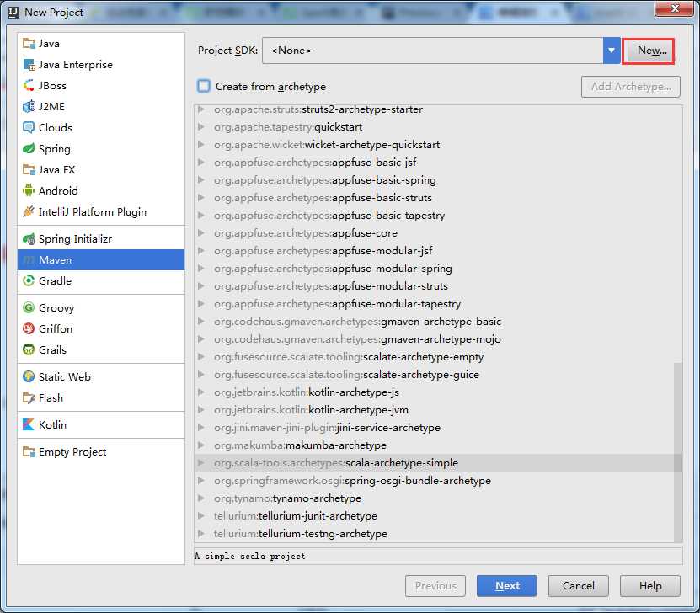Click the Help button
Image resolution: width=700 pixels, height=613 pixels.
[650, 586]
